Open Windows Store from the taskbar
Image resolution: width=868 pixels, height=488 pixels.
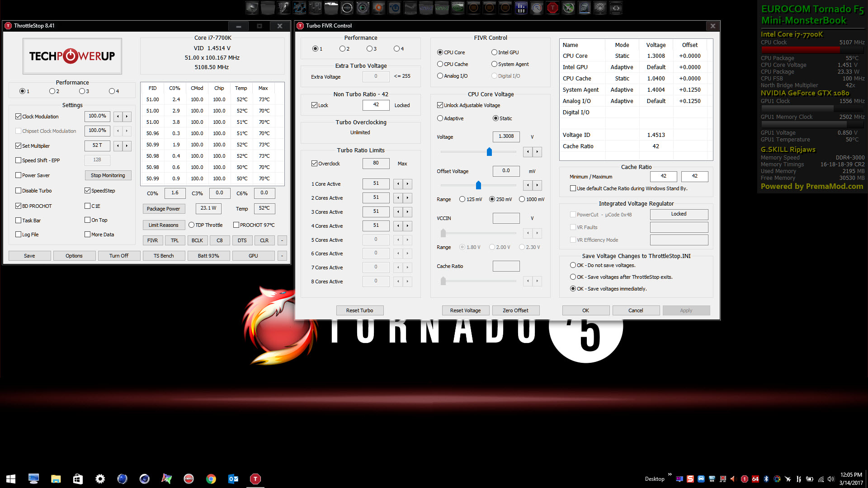tap(78, 479)
